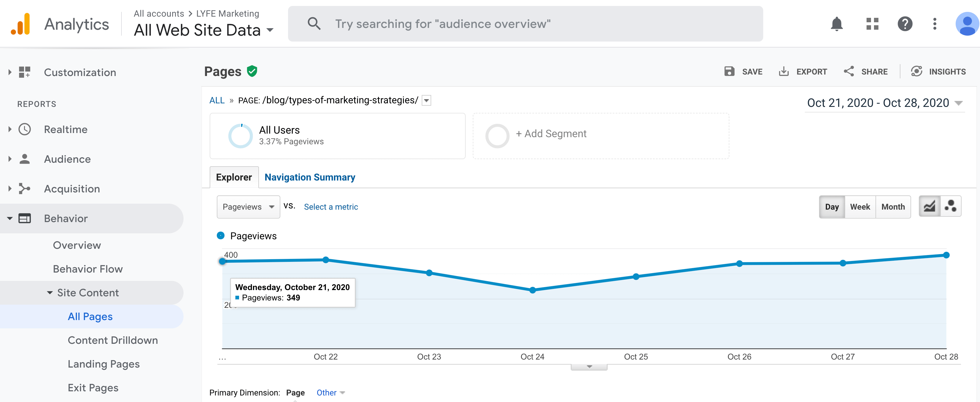Select the line chart view icon

coord(930,207)
